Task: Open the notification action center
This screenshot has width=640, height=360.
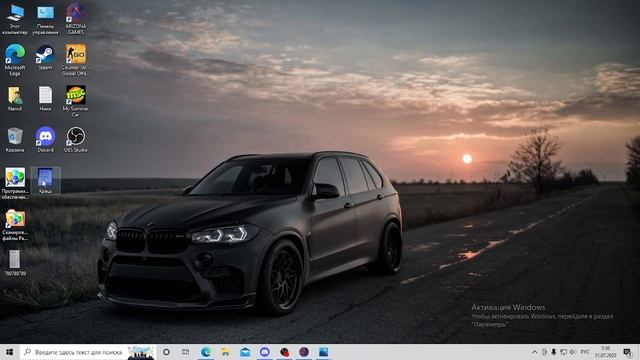Action: [627, 352]
